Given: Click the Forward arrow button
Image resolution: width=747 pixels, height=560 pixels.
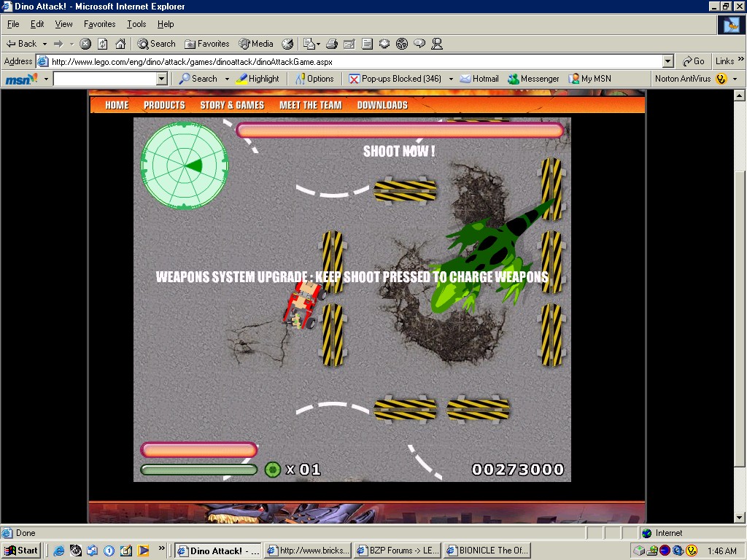Looking at the screenshot, I should pyautogui.click(x=58, y=44).
